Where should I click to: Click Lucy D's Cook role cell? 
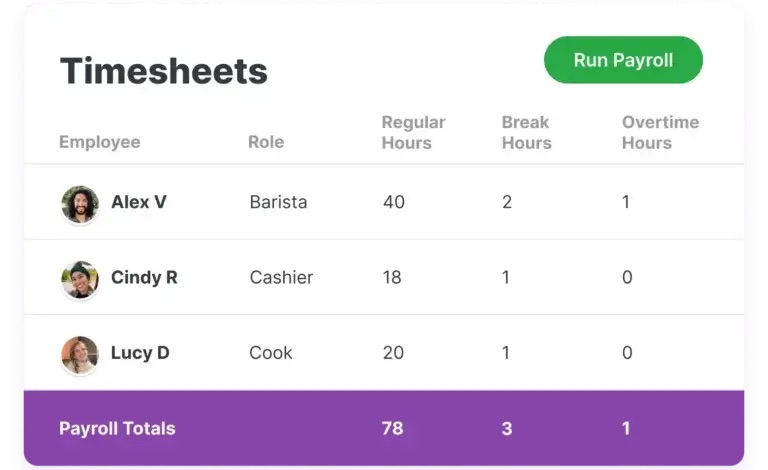click(271, 352)
